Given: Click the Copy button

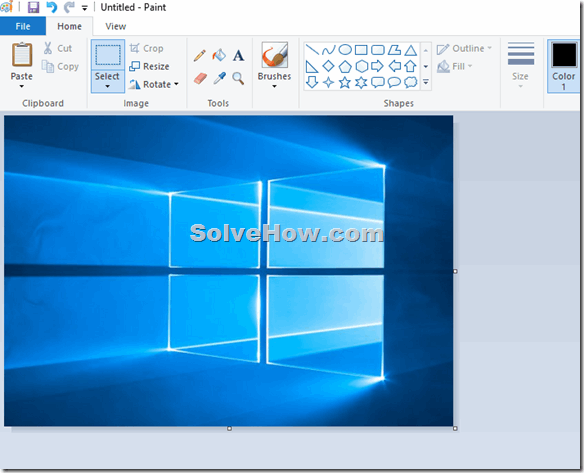Looking at the screenshot, I should pos(60,67).
